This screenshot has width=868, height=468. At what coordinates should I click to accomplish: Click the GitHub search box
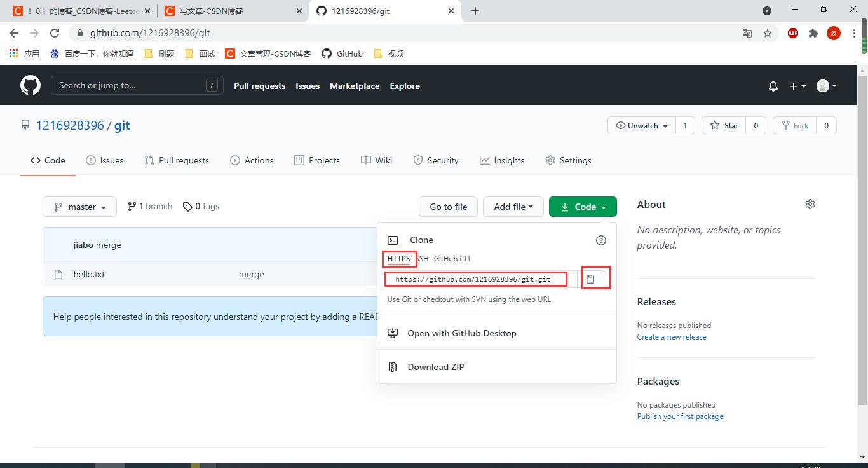[x=137, y=85]
